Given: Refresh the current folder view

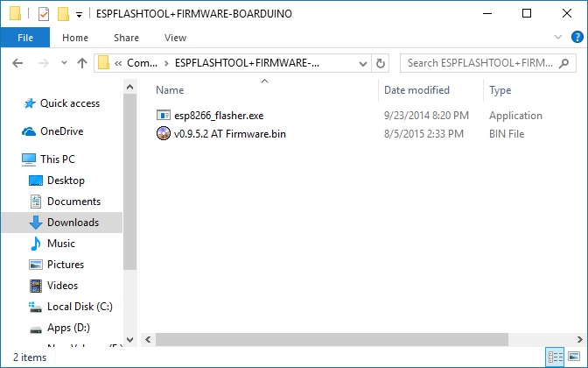Looking at the screenshot, I should 381,63.
